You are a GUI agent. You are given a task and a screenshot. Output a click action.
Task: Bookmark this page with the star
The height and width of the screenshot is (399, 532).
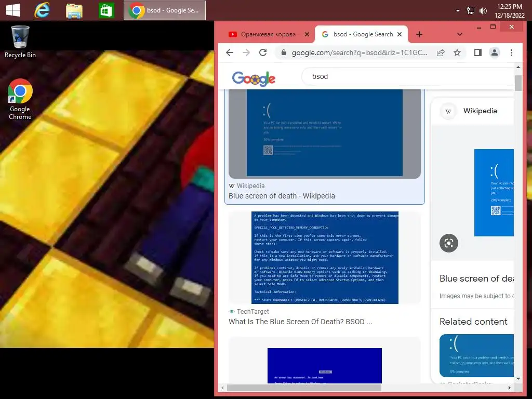point(457,52)
